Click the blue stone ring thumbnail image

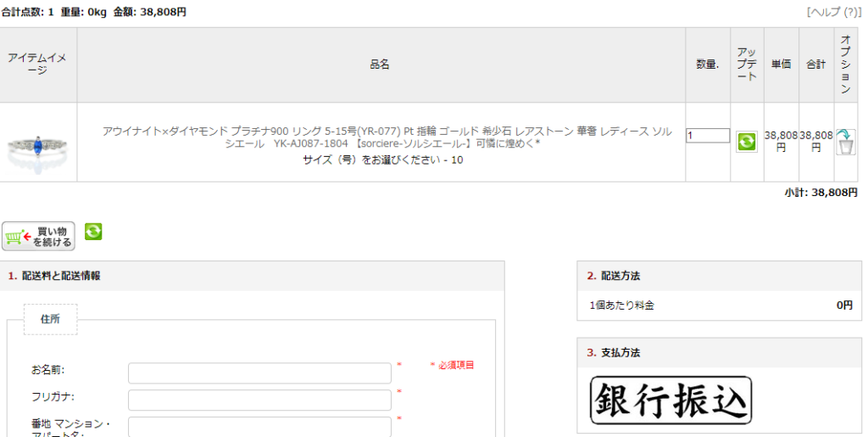point(38,143)
